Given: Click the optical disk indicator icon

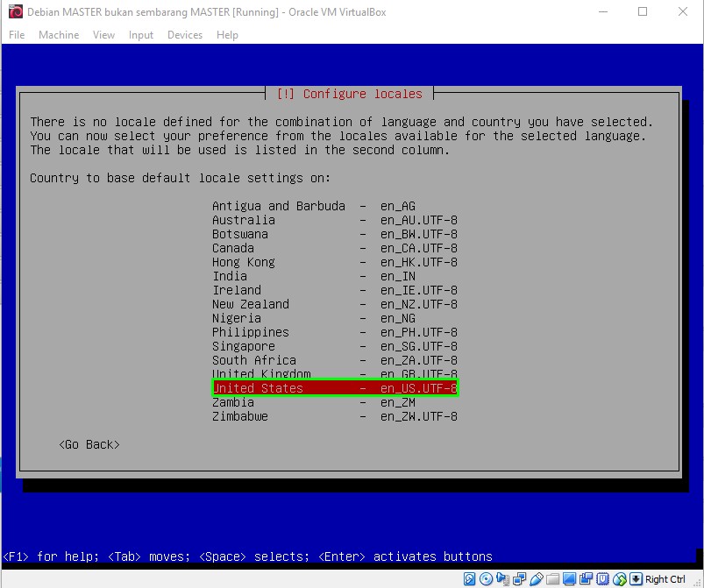Looking at the screenshot, I should click(487, 579).
